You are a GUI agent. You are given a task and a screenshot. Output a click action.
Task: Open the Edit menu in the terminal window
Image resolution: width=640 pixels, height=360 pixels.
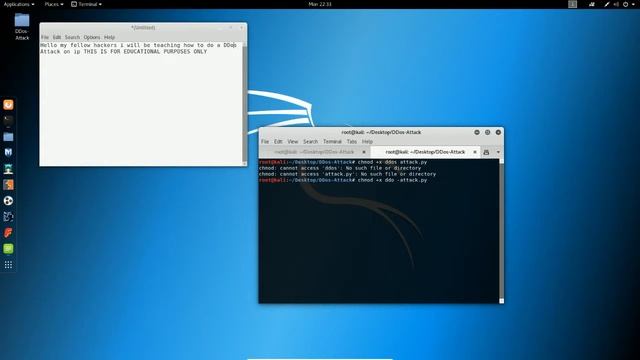click(278, 142)
